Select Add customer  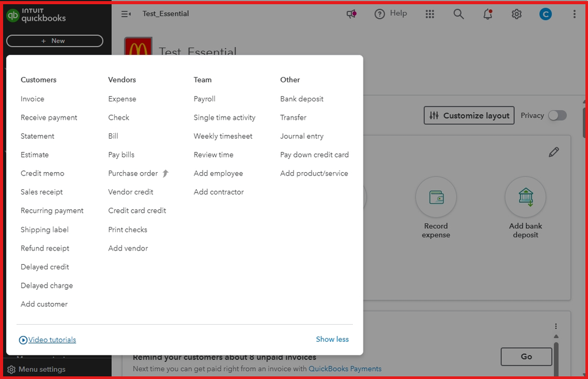click(44, 304)
